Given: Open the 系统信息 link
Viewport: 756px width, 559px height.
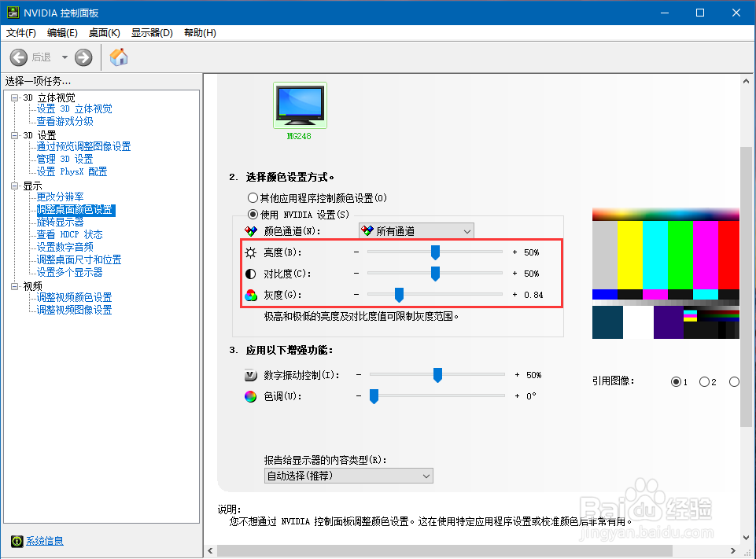Looking at the screenshot, I should coord(45,541).
